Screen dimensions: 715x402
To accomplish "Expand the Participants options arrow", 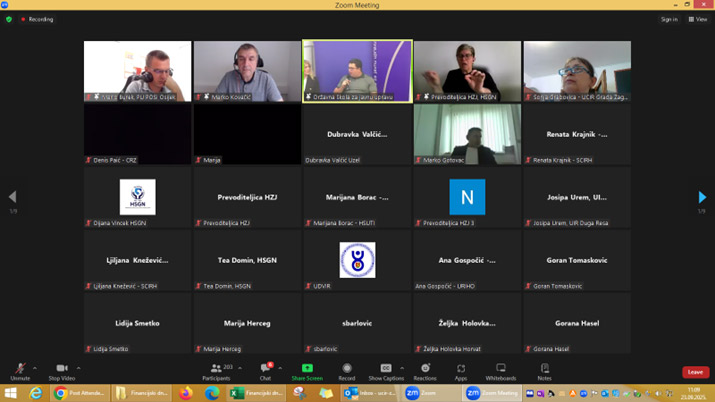I will click(x=240, y=368).
